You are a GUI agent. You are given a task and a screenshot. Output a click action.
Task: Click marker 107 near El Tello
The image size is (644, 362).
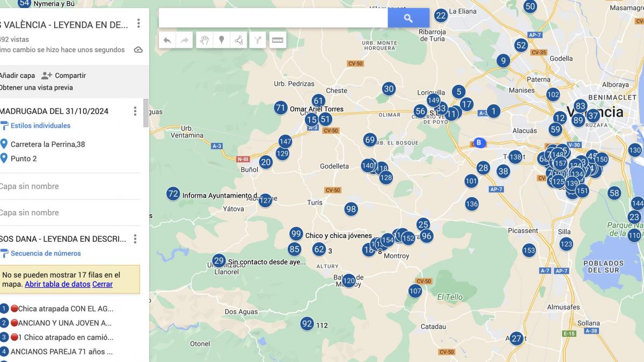point(415,291)
